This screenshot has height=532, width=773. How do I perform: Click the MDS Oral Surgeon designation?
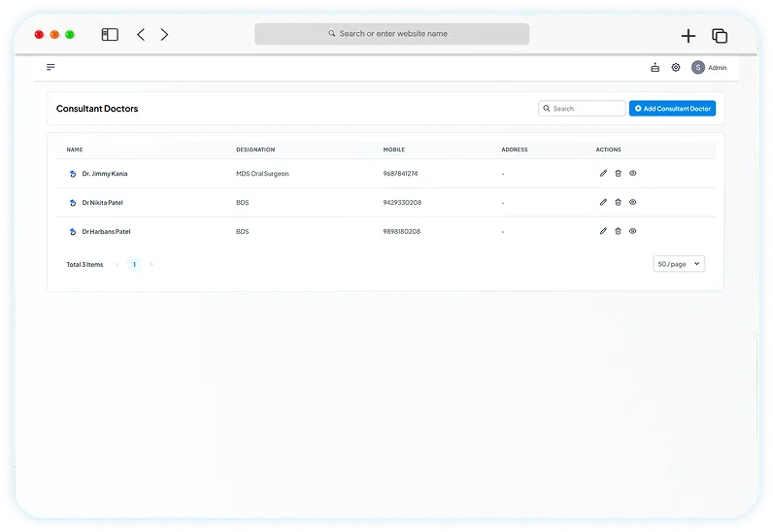262,174
